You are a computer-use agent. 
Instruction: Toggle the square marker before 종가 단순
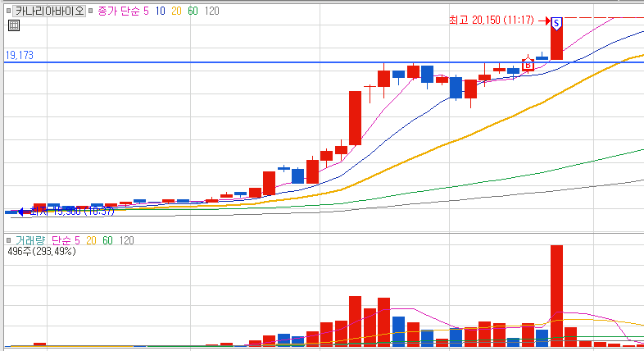90,11
